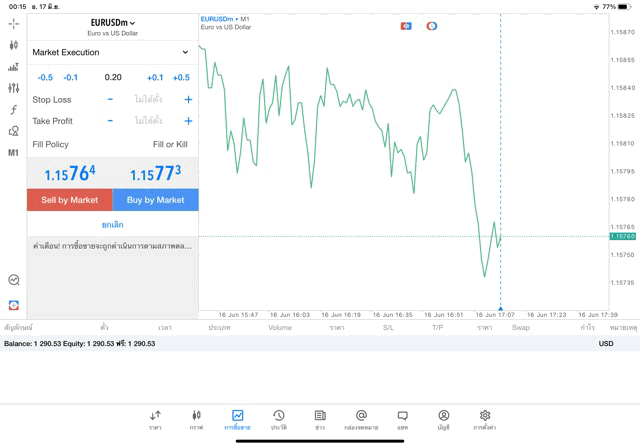This screenshot has width=640, height=447.
Task: Decrease the Take Profit with minus button
Action: [x=110, y=121]
